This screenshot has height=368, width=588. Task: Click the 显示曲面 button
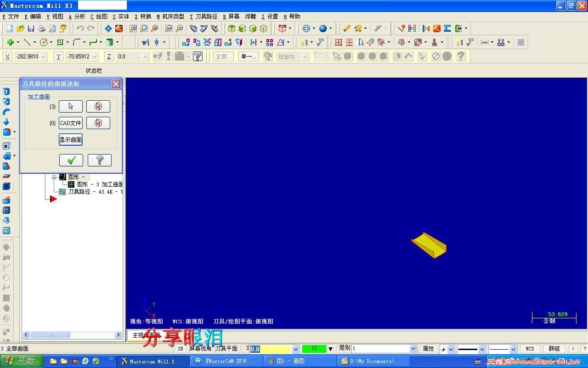point(71,139)
